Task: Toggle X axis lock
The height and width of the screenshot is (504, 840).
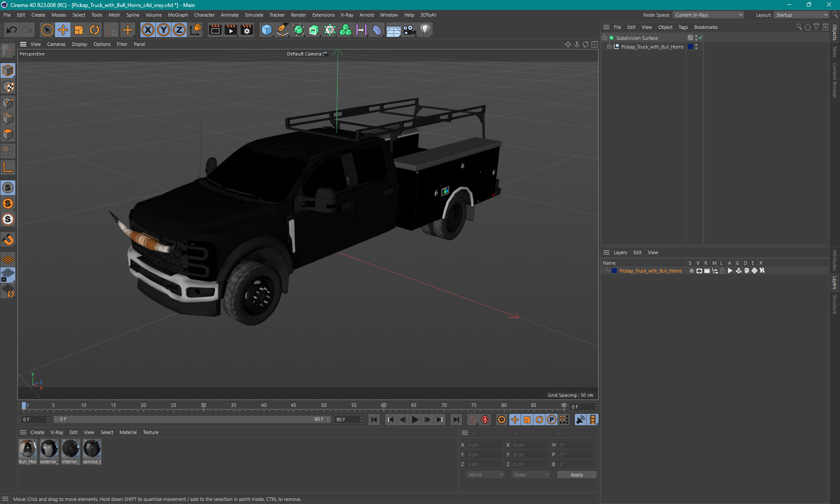Action: [x=148, y=30]
